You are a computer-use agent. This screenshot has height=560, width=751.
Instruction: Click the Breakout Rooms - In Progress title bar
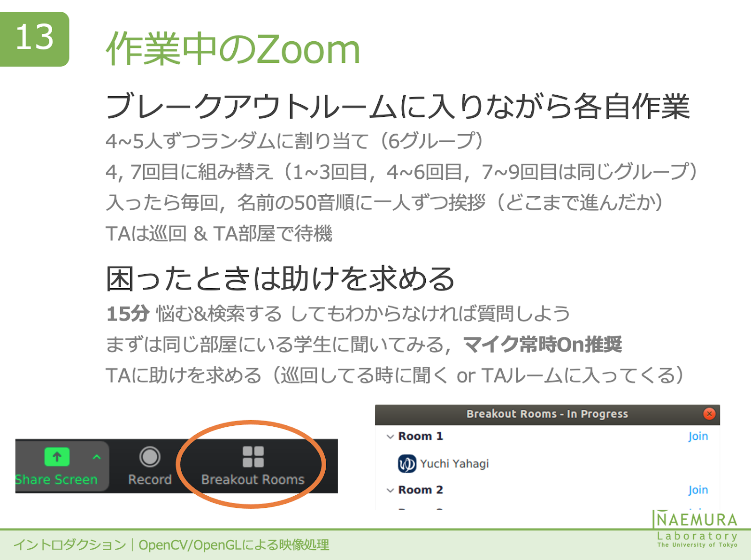point(547,414)
